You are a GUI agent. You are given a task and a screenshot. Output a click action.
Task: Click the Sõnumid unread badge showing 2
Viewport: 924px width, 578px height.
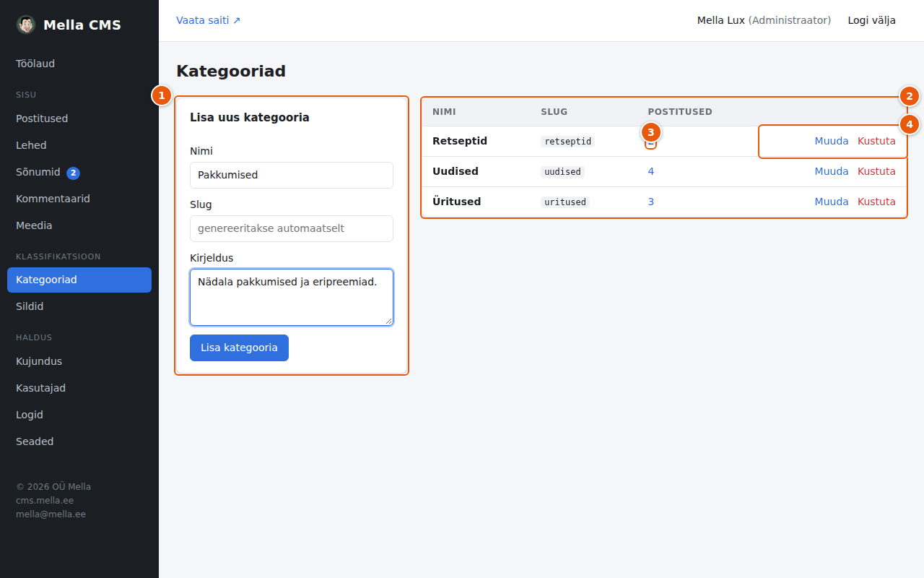[x=73, y=173]
